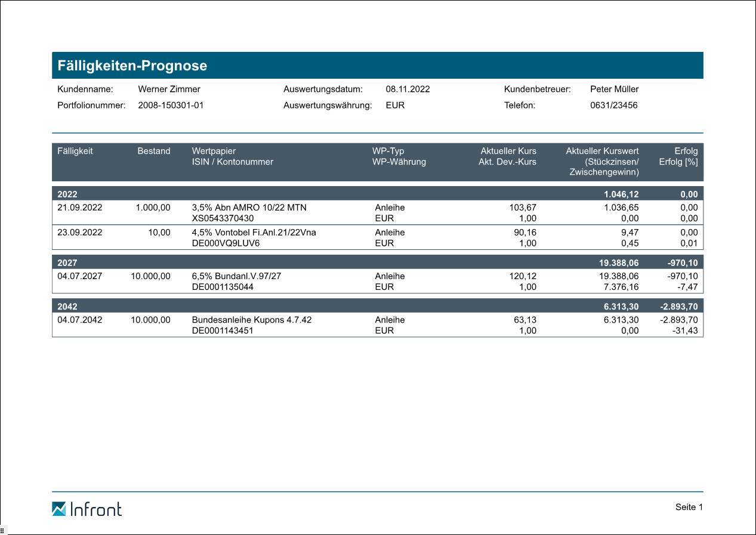Click the phone number 0631/23456
Image resolution: width=756 pixels, height=535 pixels.
(x=613, y=106)
